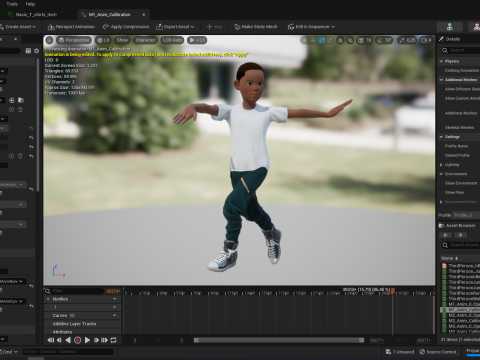Click the Asset Browser tab
This screenshot has width=480, height=360.
tap(457, 226)
